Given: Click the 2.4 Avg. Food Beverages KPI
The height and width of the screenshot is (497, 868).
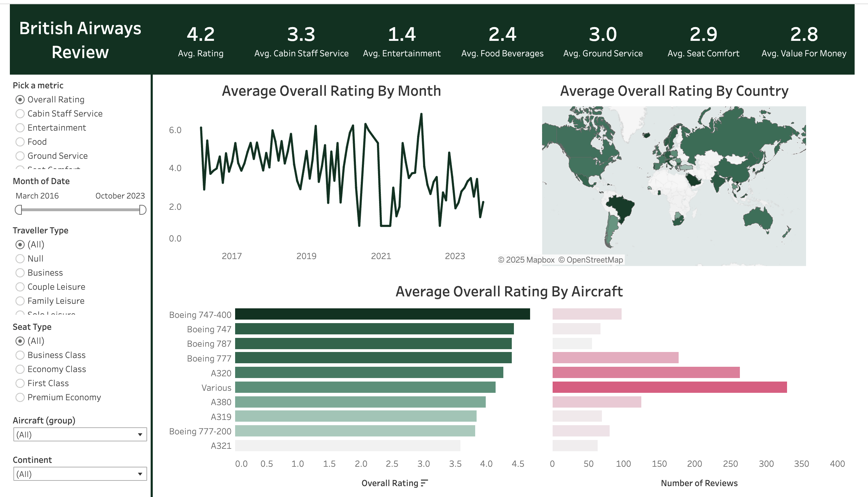Looking at the screenshot, I should (502, 42).
